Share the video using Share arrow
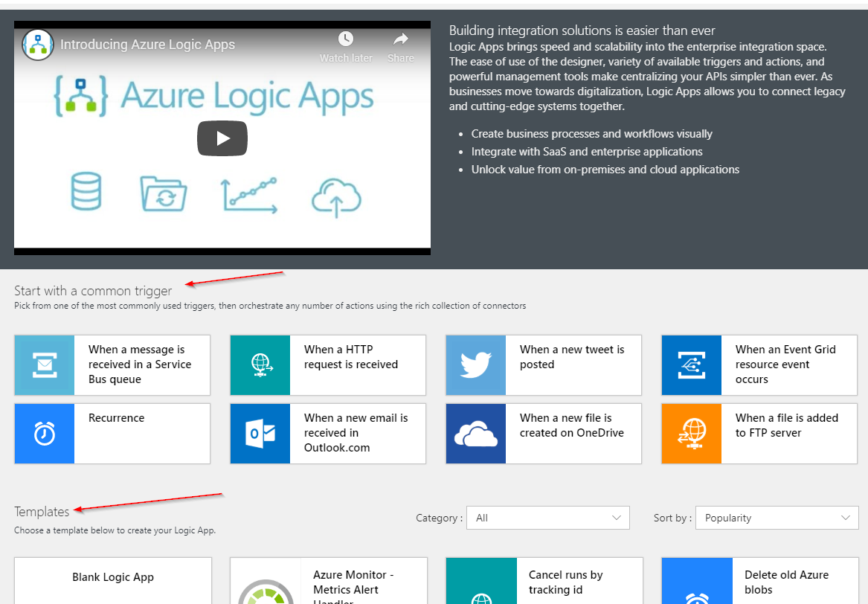868x604 pixels. (x=401, y=39)
